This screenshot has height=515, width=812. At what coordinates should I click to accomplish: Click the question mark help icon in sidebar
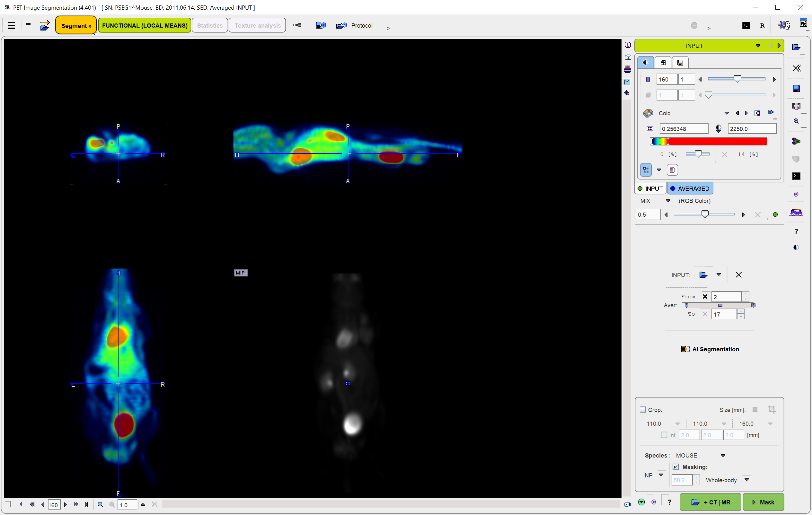[796, 231]
